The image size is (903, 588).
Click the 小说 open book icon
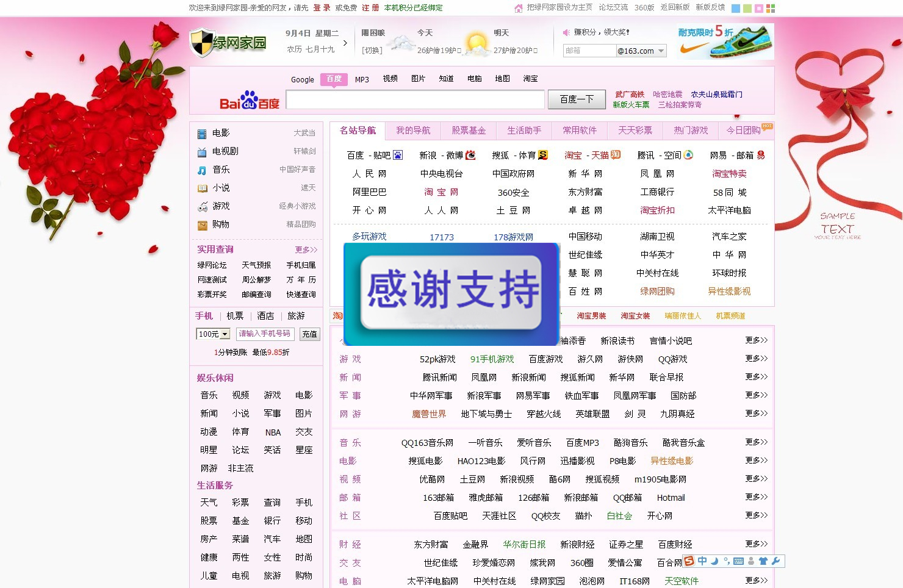[x=202, y=188]
